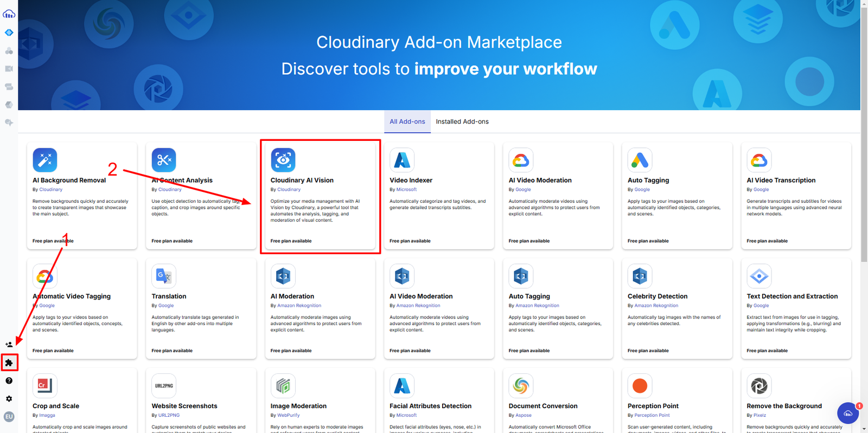Open the video camera section in sidebar
868x433 pixels.
click(9, 69)
